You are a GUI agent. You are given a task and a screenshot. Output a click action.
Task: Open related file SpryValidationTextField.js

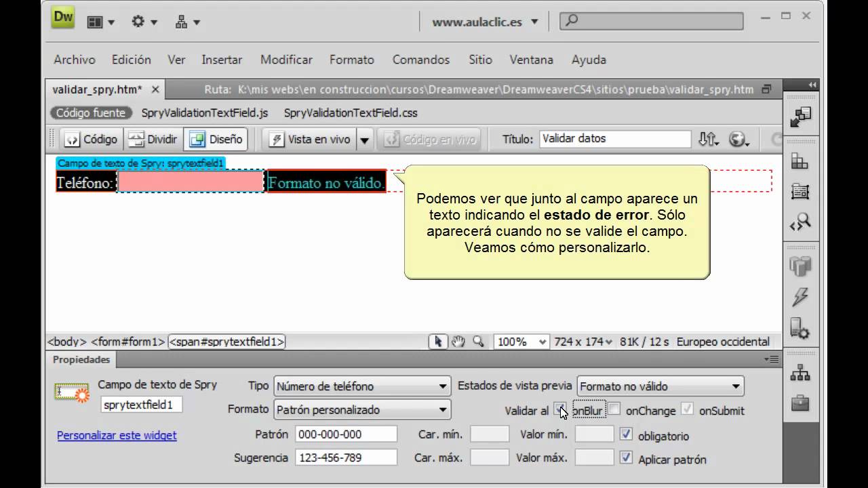click(205, 113)
